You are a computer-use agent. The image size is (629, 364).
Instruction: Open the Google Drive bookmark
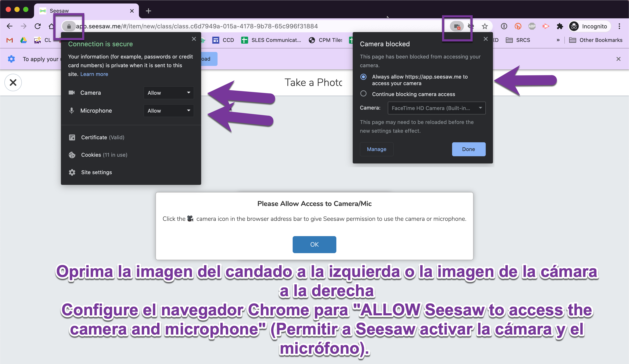tap(23, 40)
